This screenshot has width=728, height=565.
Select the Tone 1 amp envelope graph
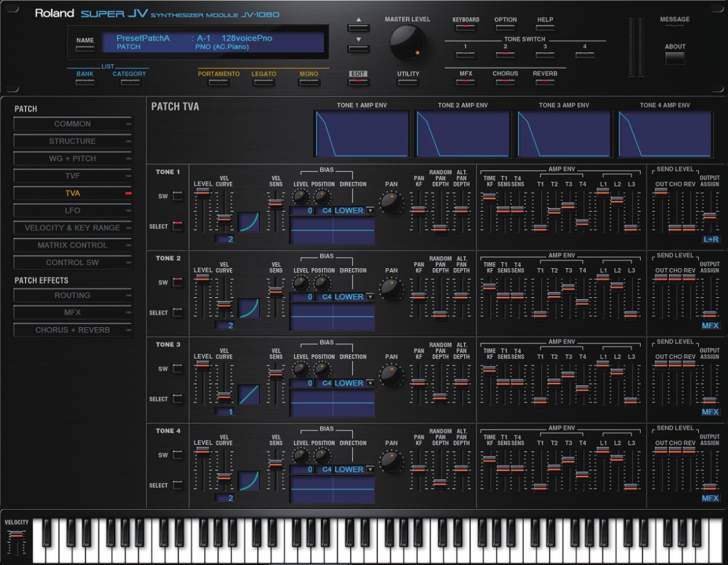(x=362, y=134)
